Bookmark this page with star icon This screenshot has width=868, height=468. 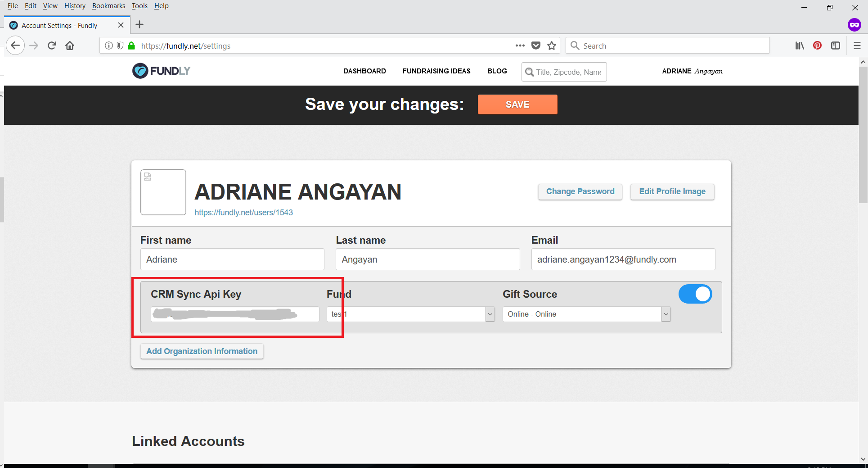pos(552,45)
